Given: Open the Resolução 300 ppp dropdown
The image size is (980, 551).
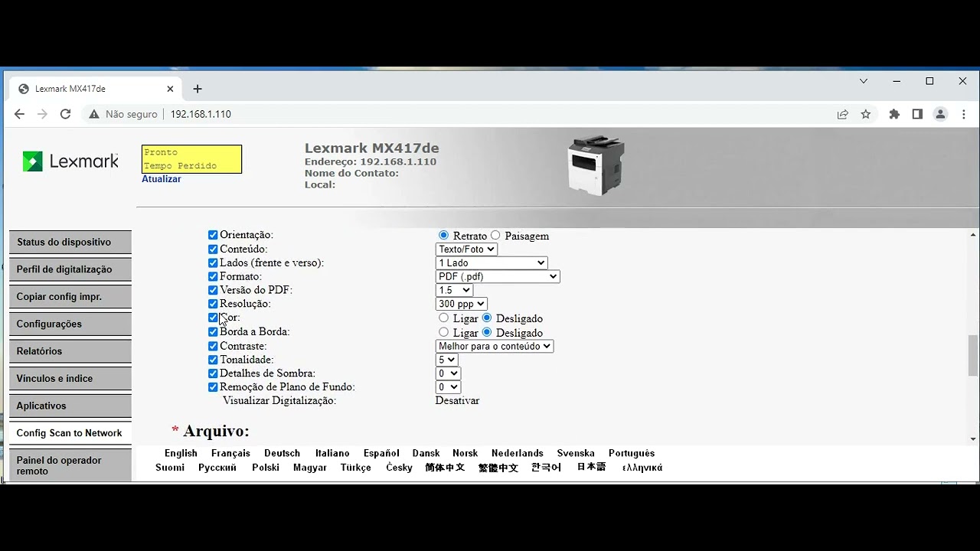Looking at the screenshot, I should coord(461,304).
